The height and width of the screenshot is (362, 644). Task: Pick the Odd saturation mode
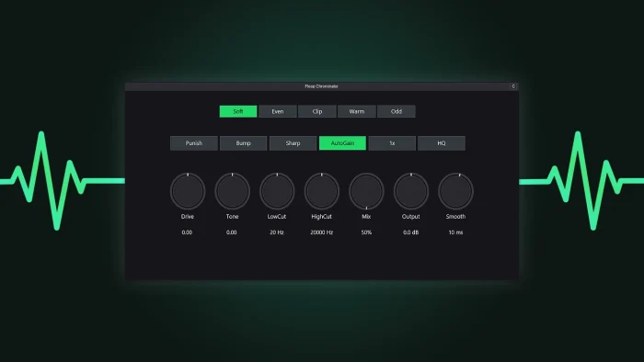click(397, 111)
